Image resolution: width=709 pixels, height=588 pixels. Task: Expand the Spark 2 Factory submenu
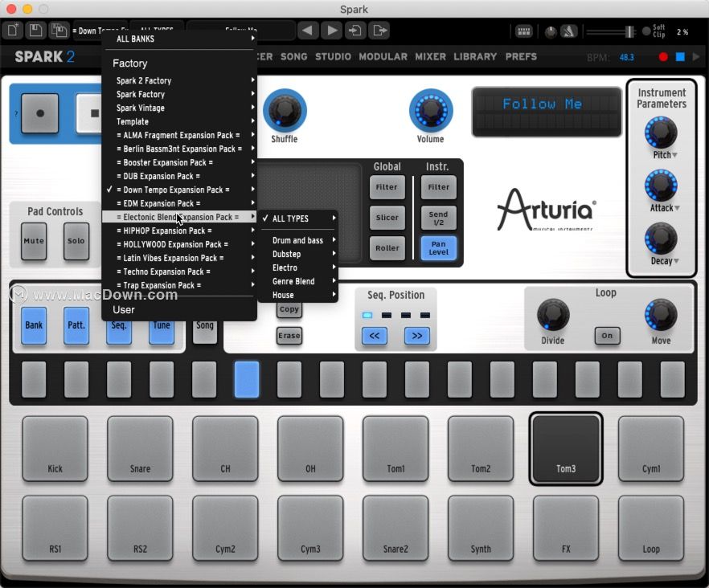pyautogui.click(x=179, y=80)
